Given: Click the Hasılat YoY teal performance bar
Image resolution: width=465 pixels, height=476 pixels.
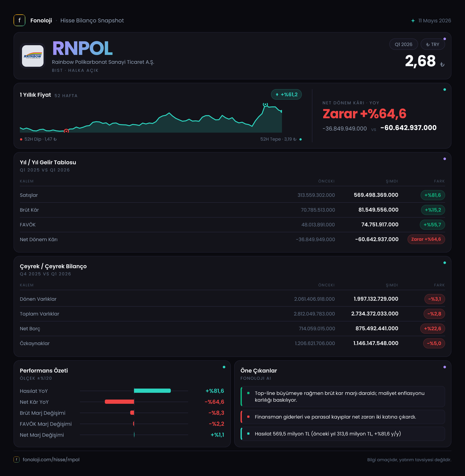Looking at the screenshot, I should [152, 391].
